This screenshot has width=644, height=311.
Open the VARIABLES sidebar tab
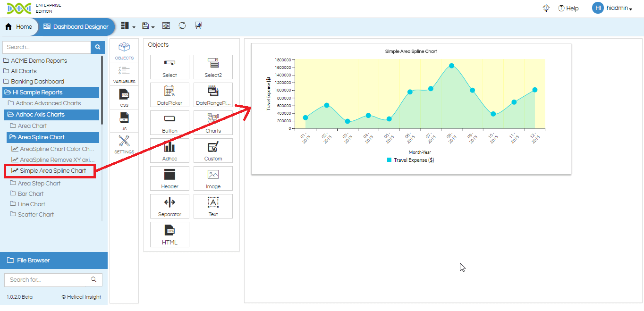[x=124, y=75]
